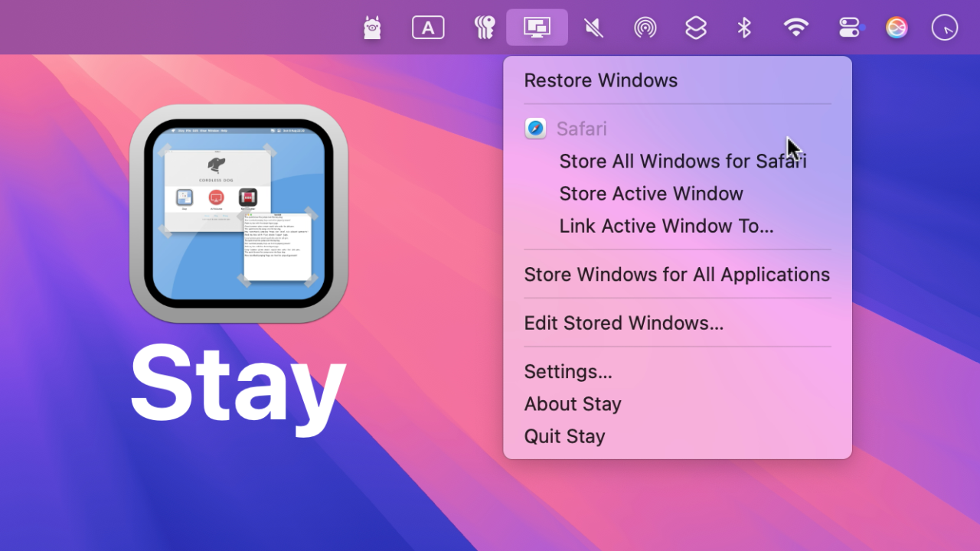Open the clock icon in the menu bar

[x=944, y=27]
